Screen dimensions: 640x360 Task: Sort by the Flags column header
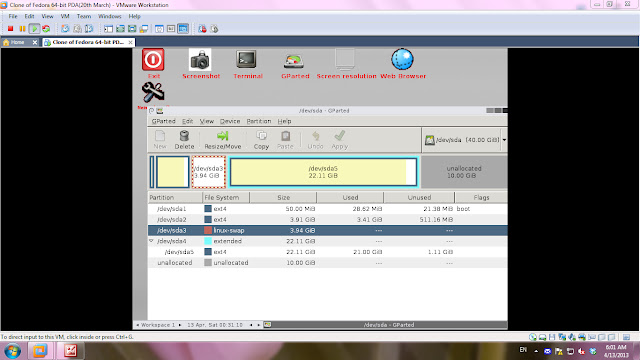click(481, 198)
